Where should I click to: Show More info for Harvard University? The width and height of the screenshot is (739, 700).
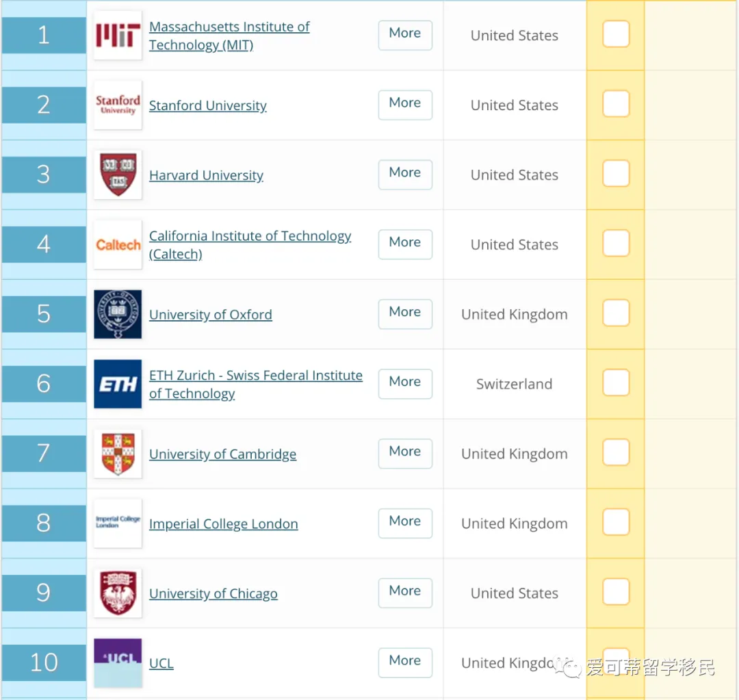[405, 174]
